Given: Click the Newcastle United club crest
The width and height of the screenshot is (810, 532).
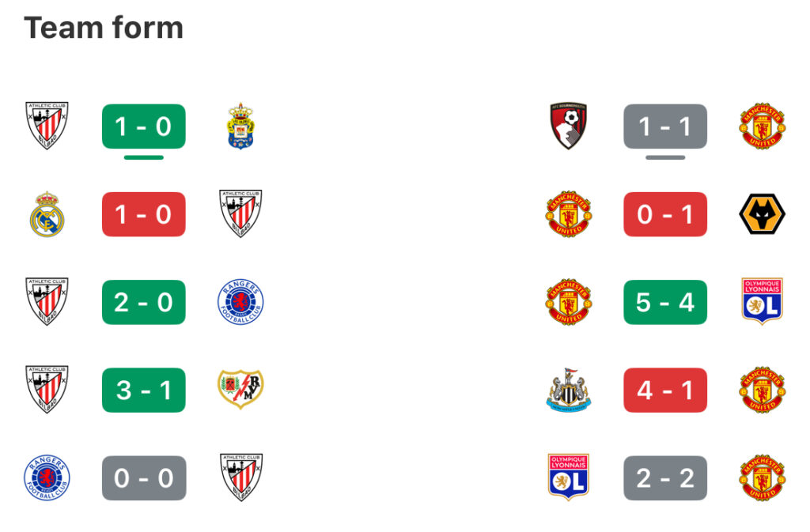Looking at the screenshot, I should point(569,390).
